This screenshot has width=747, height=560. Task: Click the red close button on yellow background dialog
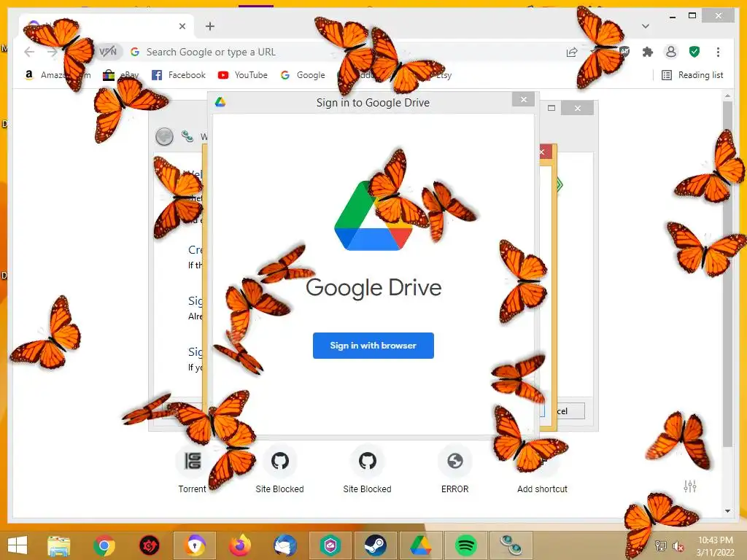pyautogui.click(x=546, y=152)
